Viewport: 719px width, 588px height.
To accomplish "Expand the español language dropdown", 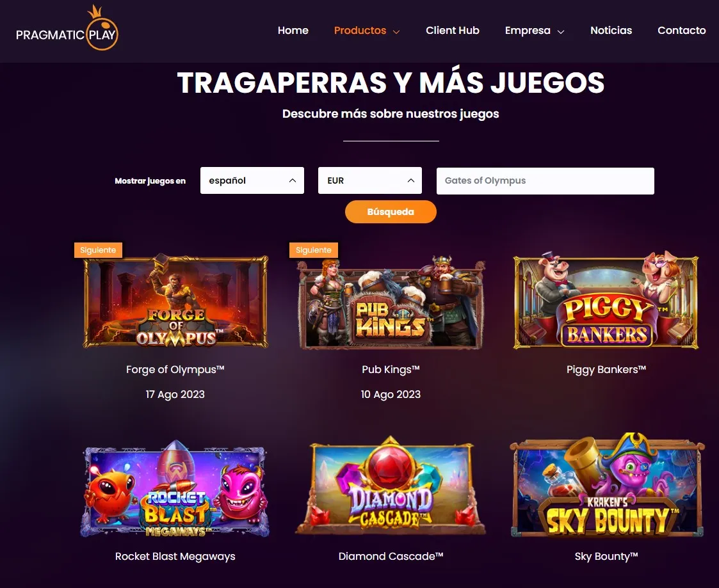I will pyautogui.click(x=252, y=180).
